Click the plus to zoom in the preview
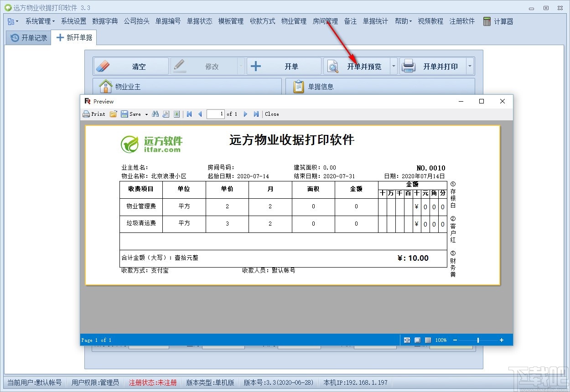The width and height of the screenshot is (570, 392). [501, 340]
